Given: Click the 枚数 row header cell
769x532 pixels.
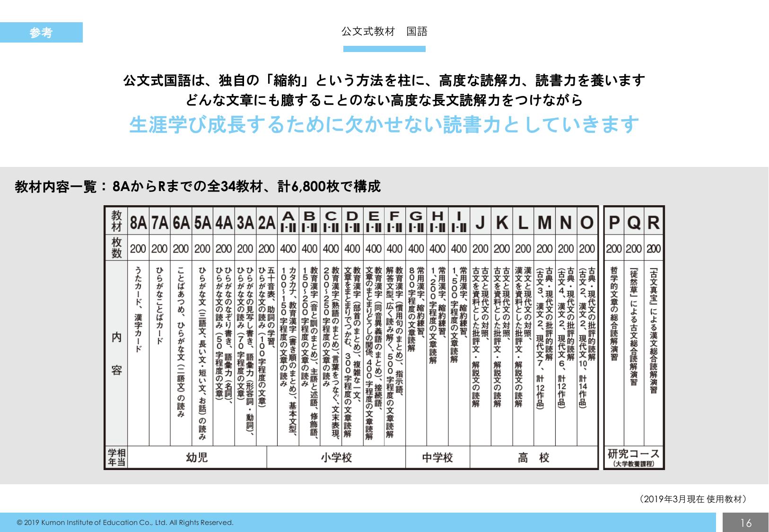Looking at the screenshot, I should point(116,248).
